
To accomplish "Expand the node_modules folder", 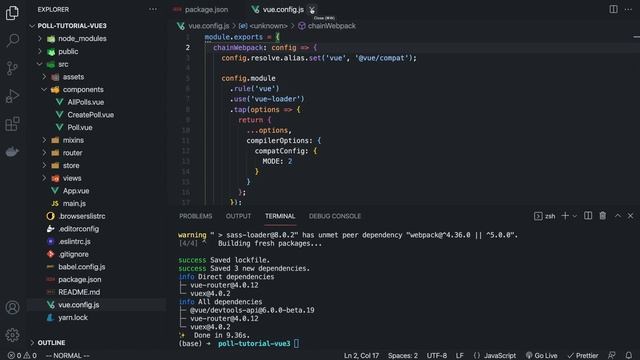I will (x=82, y=39).
